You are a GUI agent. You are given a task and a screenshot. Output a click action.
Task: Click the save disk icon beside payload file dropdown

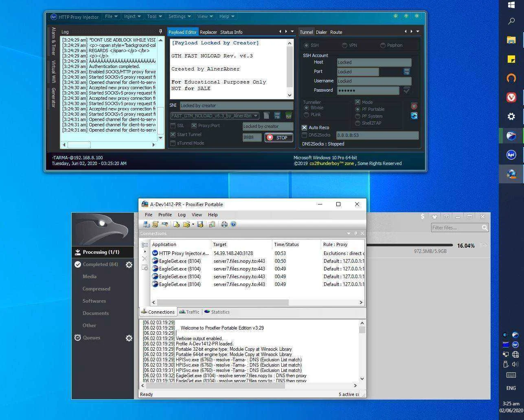point(277,116)
